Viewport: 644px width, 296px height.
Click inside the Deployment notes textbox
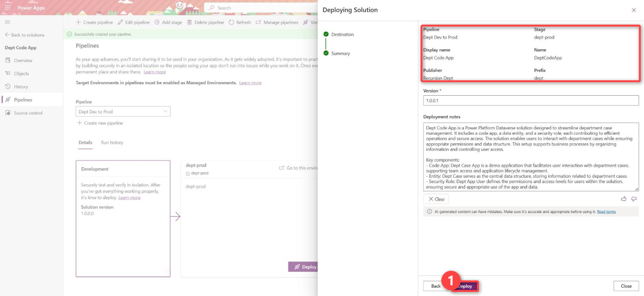531,157
